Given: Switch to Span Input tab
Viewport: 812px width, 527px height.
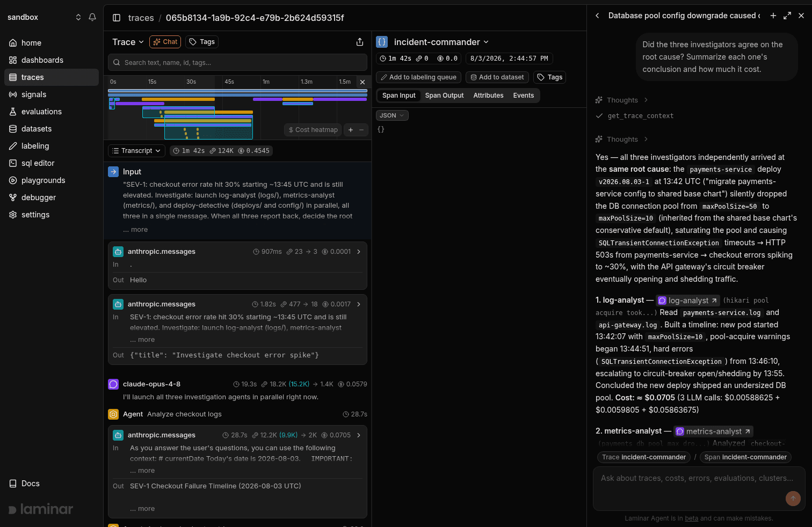Looking at the screenshot, I should (x=399, y=96).
